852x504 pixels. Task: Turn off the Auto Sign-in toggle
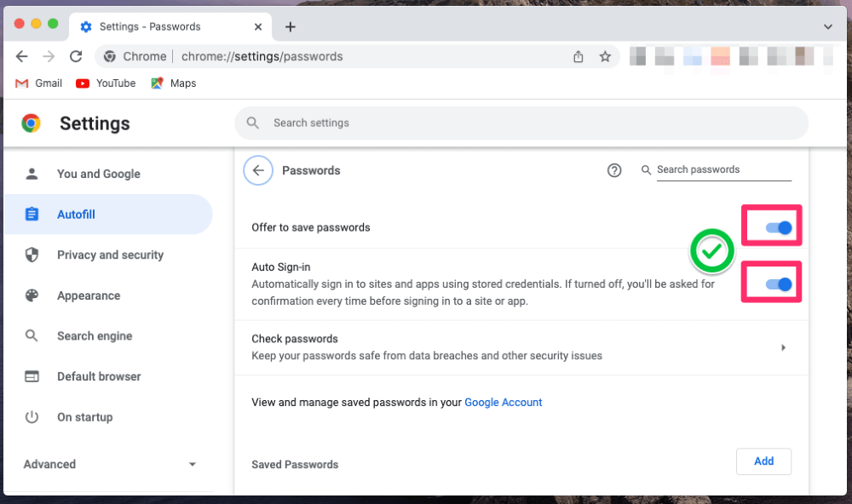click(x=779, y=284)
